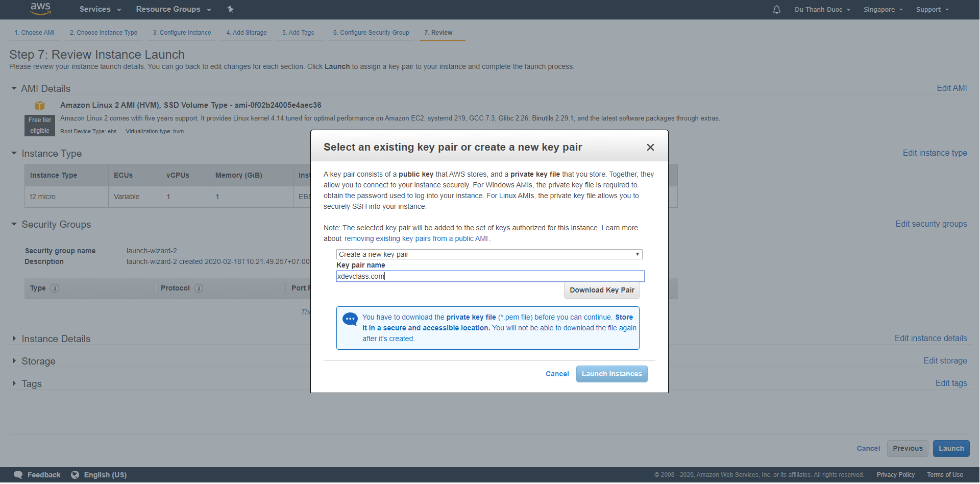Click the Previous button

[908, 449]
